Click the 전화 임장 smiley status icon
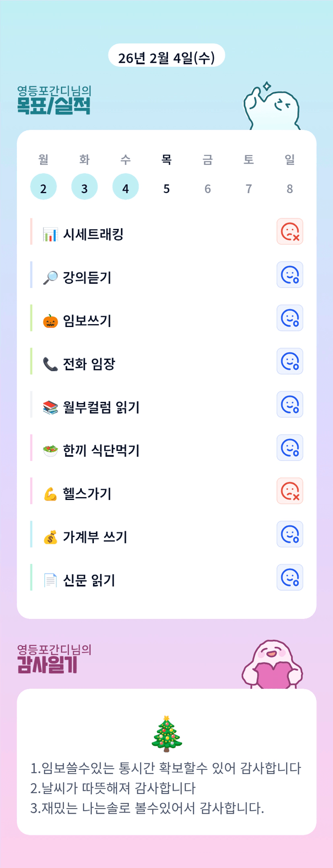Image resolution: width=333 pixels, height=868 pixels. click(290, 361)
